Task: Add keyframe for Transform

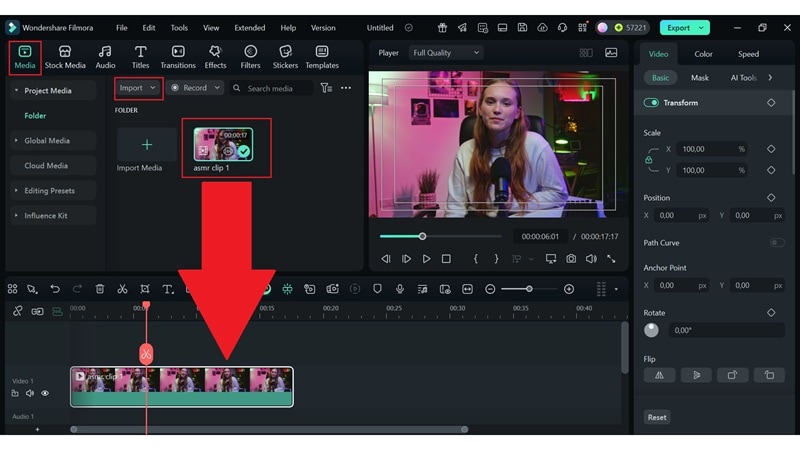Action: [x=771, y=103]
